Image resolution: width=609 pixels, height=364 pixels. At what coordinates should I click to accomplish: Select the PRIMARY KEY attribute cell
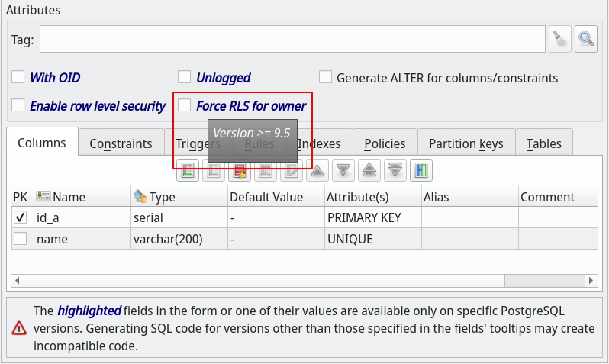click(x=373, y=217)
